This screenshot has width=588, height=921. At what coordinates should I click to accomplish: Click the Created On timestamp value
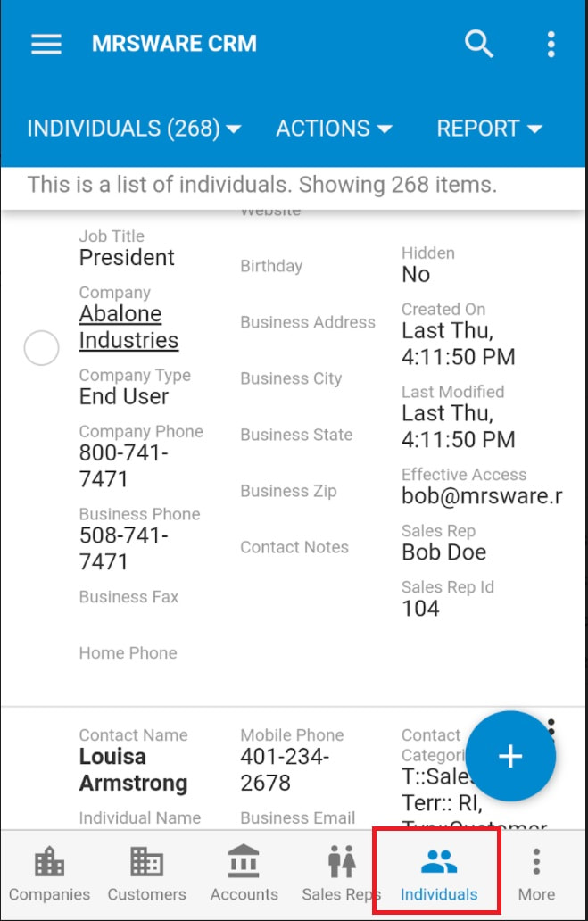[459, 344]
